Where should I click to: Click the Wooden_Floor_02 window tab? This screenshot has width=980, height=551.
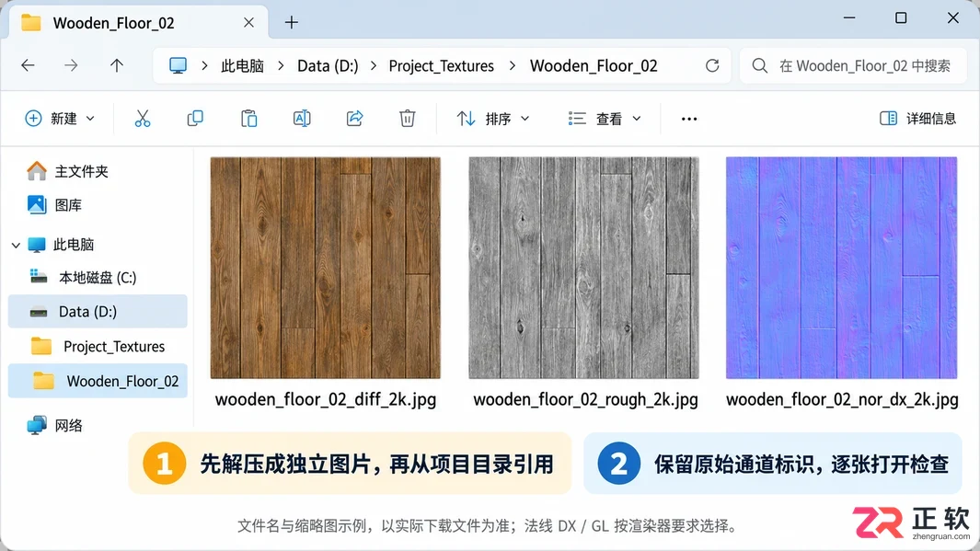pyautogui.click(x=139, y=22)
